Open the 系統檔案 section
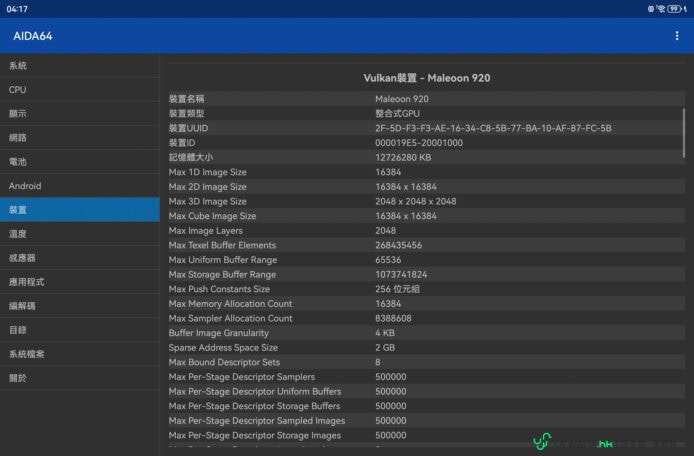 80,354
